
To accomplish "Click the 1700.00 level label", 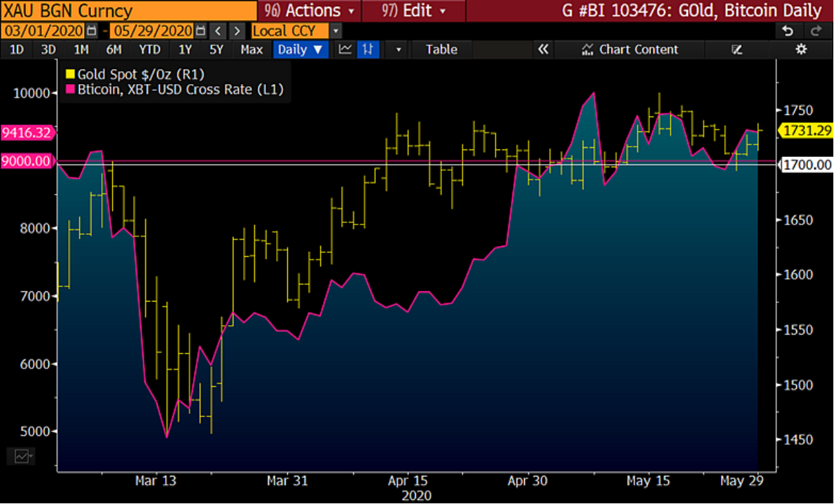I will click(806, 165).
